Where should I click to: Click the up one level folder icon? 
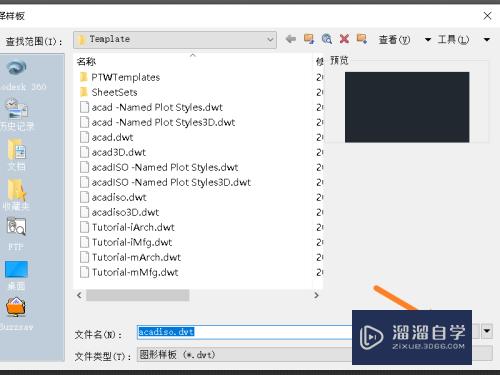coord(309,39)
